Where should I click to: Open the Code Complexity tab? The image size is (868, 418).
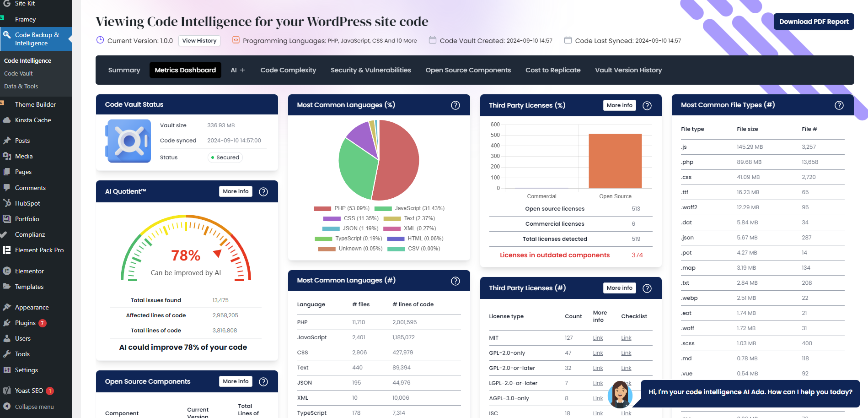tap(288, 70)
